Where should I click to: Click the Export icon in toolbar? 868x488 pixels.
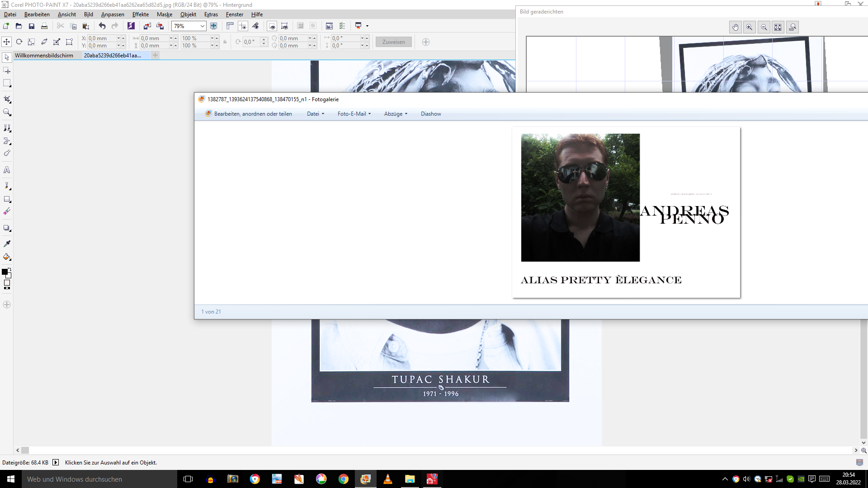[160, 26]
